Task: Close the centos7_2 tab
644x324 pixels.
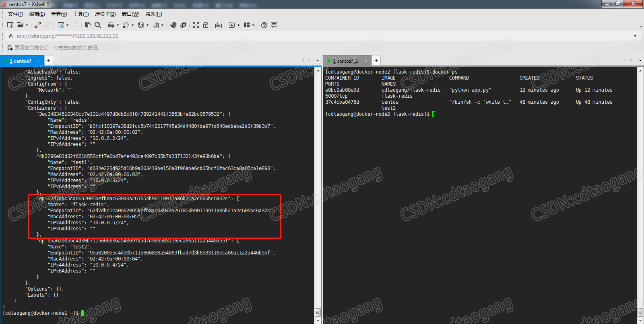Action: click(366, 61)
